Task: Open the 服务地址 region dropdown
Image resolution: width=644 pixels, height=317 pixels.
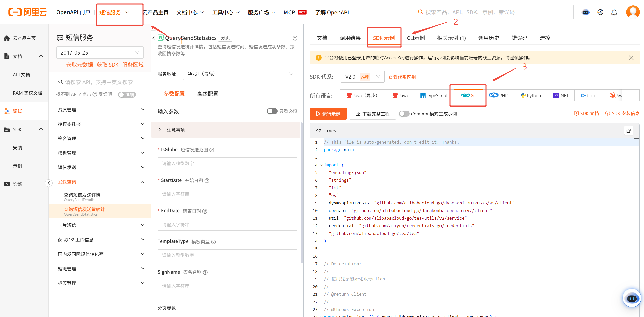Action: click(x=240, y=74)
